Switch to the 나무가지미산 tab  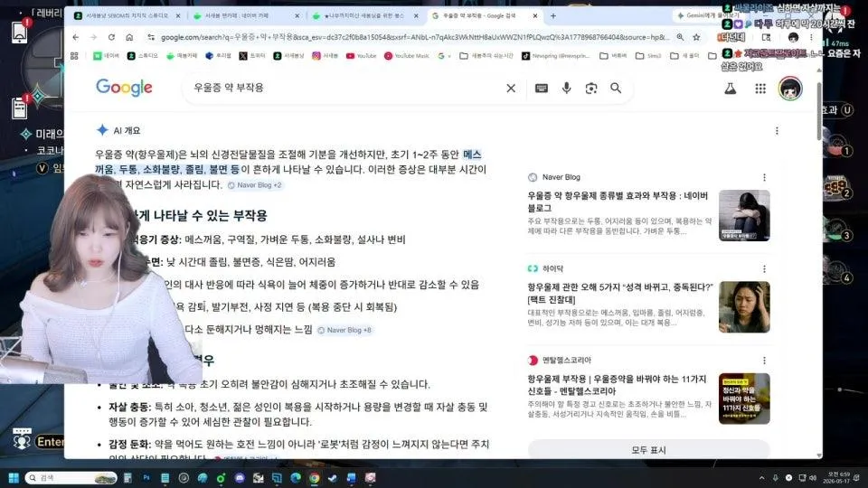(364, 16)
